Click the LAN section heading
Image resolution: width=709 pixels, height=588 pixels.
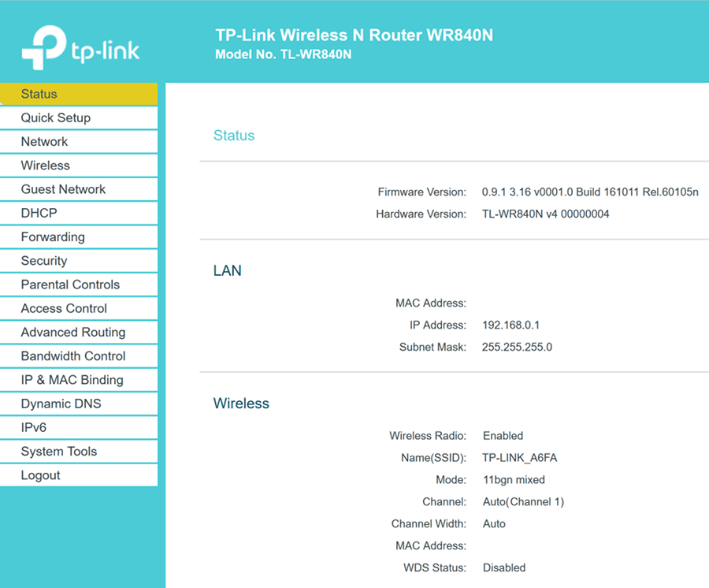[228, 270]
